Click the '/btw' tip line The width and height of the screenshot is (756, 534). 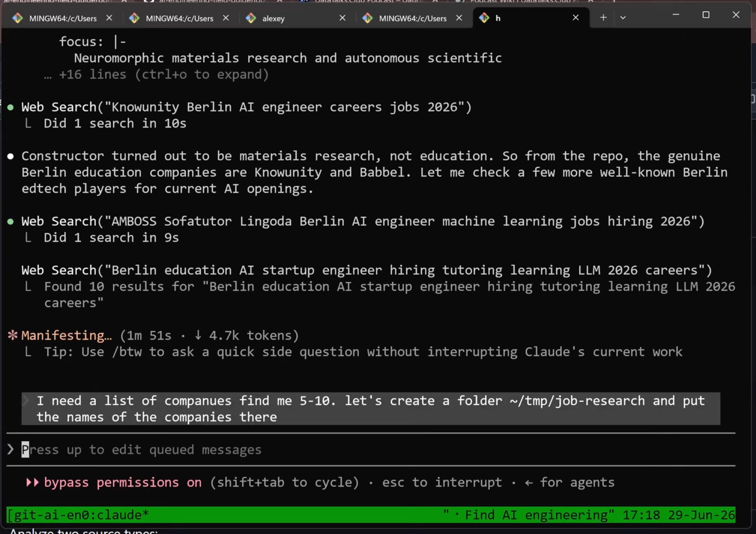point(363,352)
